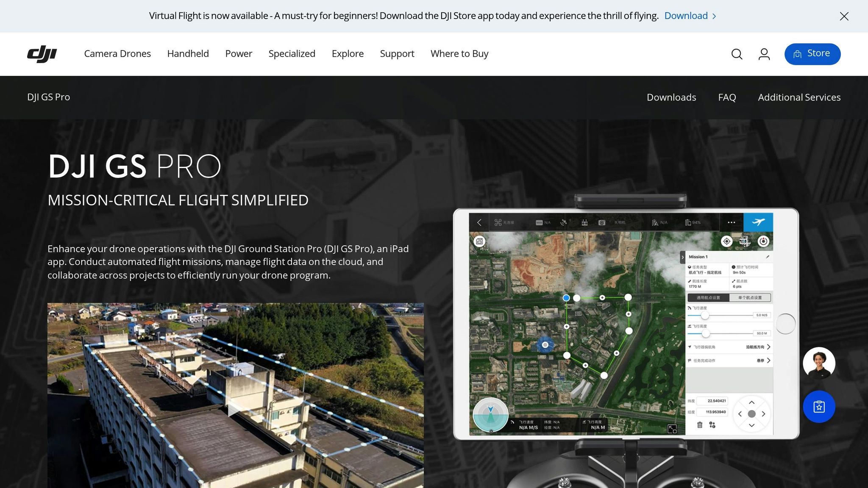Screen dimensions: 868x488
Task: Open the live chat avatar
Action: click(x=819, y=363)
